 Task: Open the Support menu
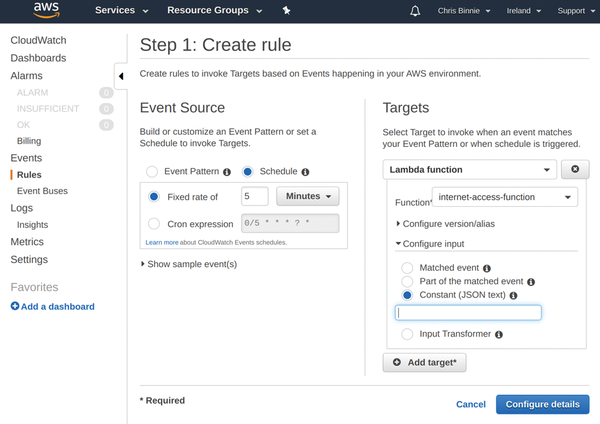[x=576, y=11]
